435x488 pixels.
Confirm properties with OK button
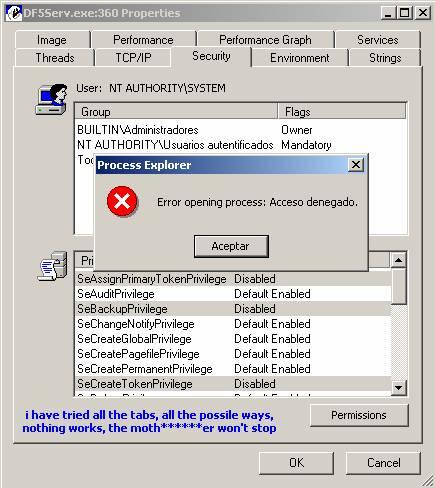point(296,463)
